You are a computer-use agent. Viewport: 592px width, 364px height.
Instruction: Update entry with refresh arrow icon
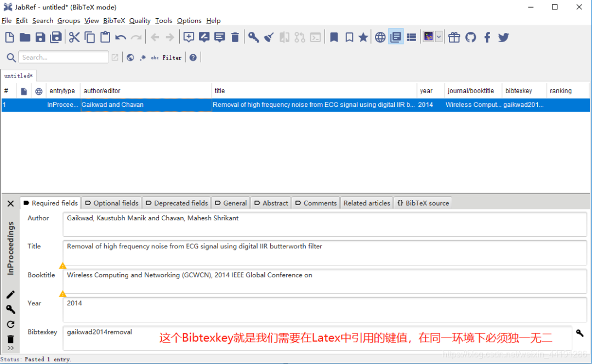pyautogui.click(x=10, y=325)
